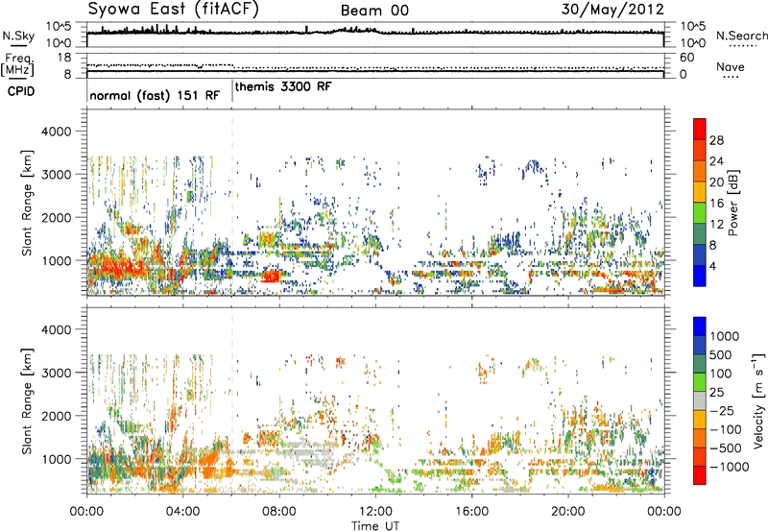Image resolution: width=768 pixels, height=532 pixels.
Task: Click the '16' Power colorbar value
Action: coord(716,204)
